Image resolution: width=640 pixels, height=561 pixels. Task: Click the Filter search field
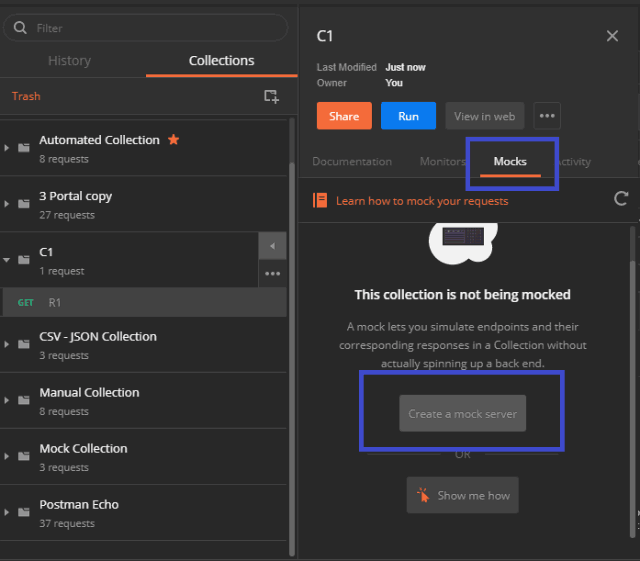[145, 28]
